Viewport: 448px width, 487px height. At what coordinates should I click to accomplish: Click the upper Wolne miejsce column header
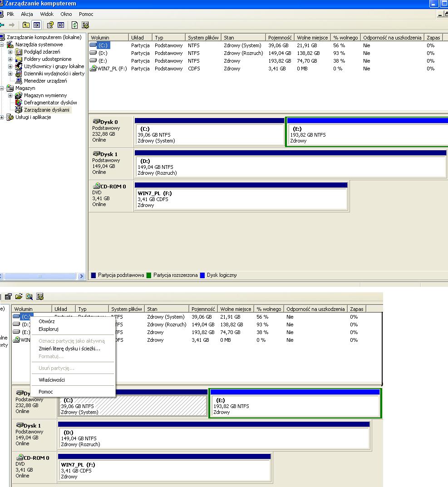tap(312, 37)
